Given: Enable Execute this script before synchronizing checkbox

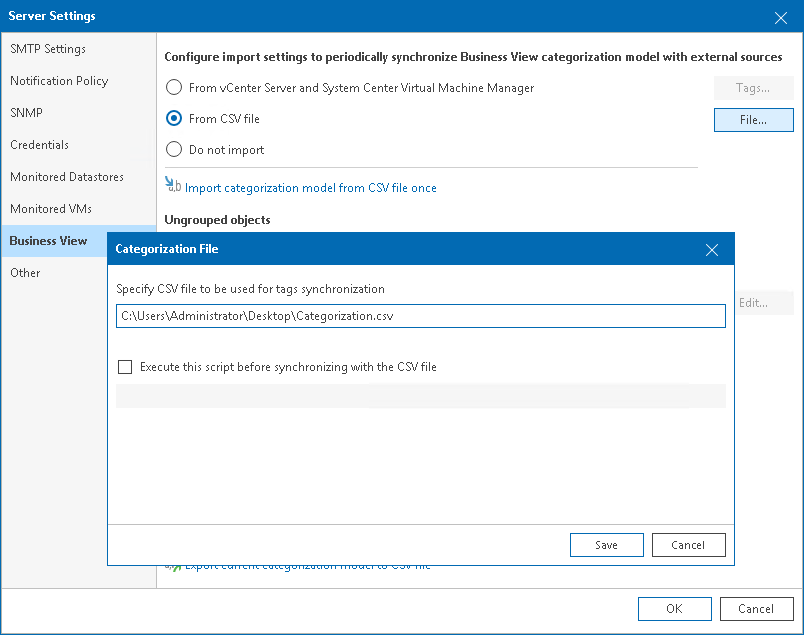Looking at the screenshot, I should tap(125, 367).
